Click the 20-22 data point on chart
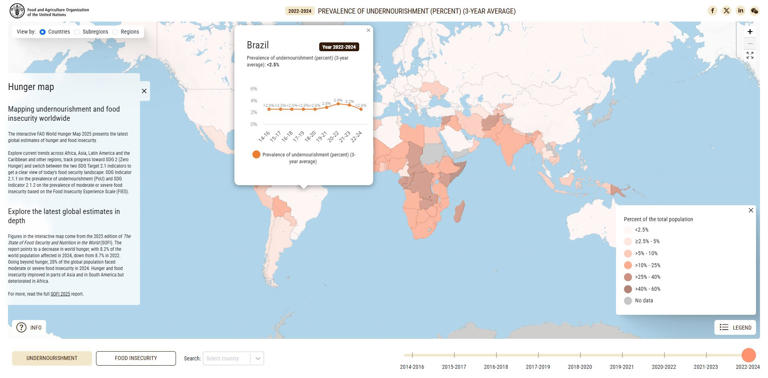Viewport: 768px width, 378px height. coord(338,104)
